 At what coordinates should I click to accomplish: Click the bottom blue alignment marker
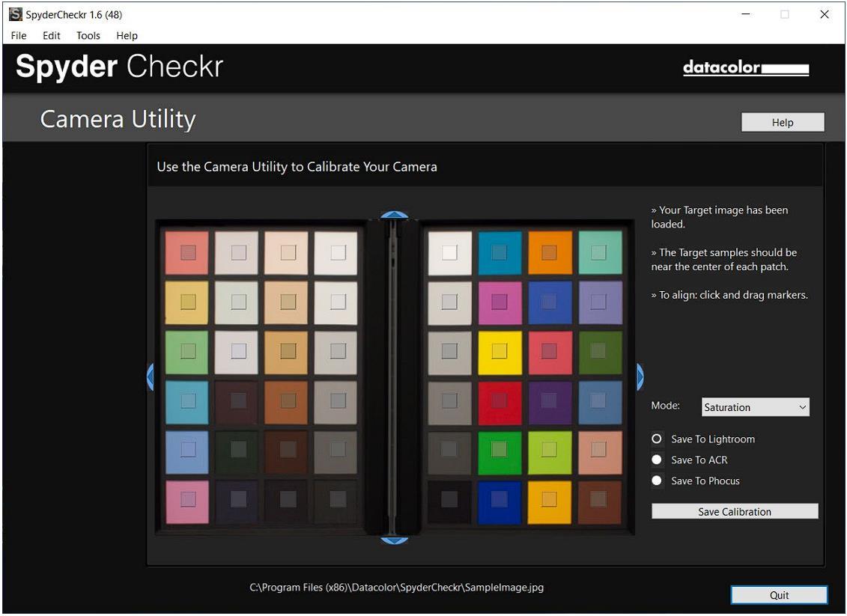coord(394,540)
